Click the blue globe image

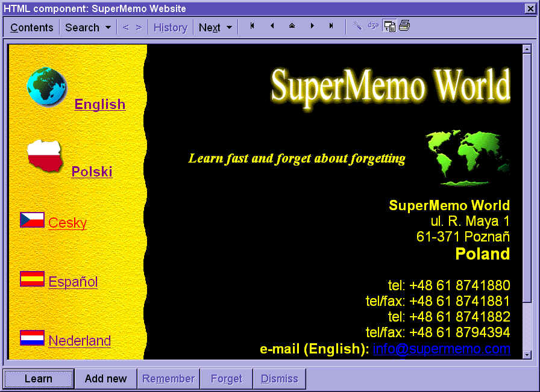[x=46, y=86]
